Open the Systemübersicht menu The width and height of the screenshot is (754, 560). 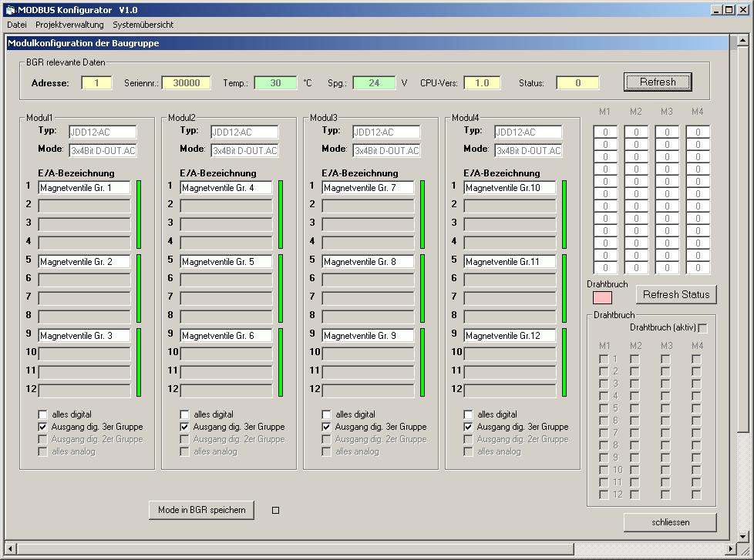coord(143,25)
